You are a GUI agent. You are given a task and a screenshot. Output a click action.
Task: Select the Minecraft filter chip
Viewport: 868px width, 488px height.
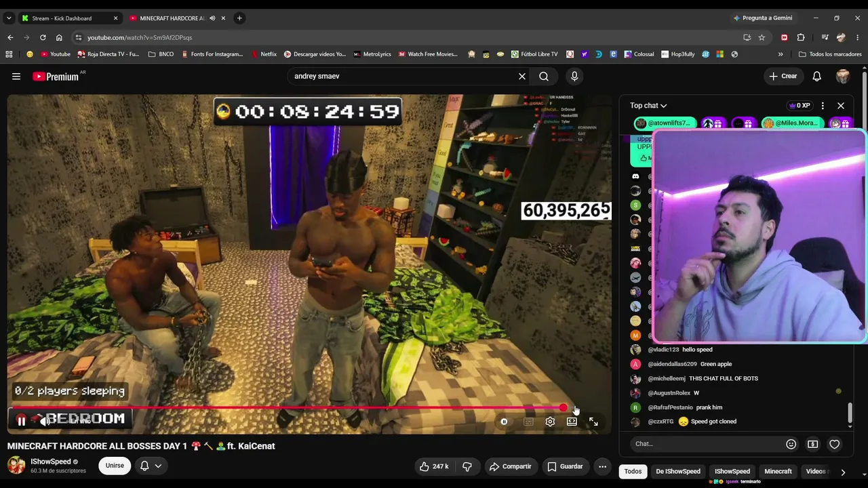point(778,472)
